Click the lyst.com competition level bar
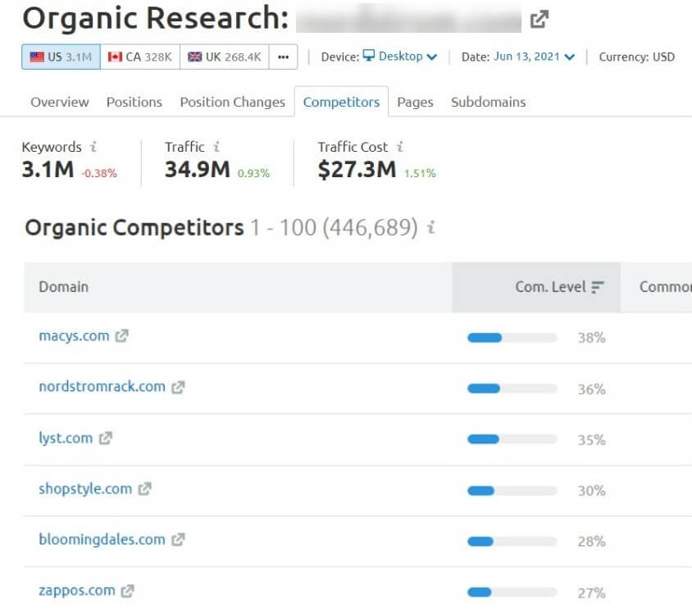The height and width of the screenshot is (616, 692). tap(512, 440)
